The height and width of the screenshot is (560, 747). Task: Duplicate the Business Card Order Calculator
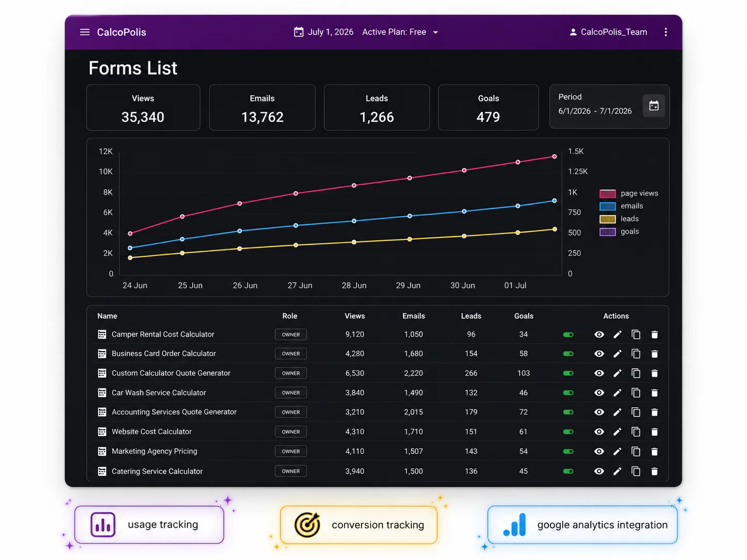click(636, 354)
